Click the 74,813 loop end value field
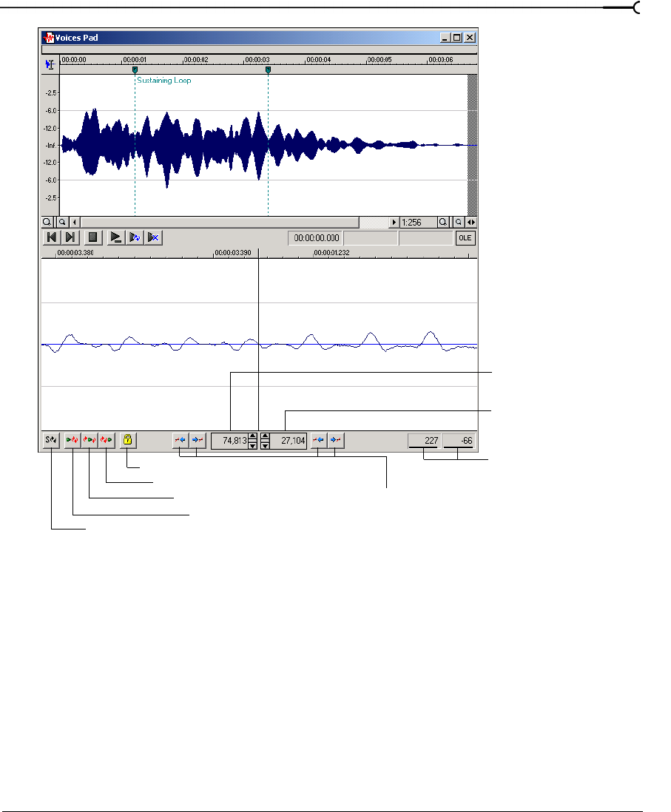 pos(229,441)
